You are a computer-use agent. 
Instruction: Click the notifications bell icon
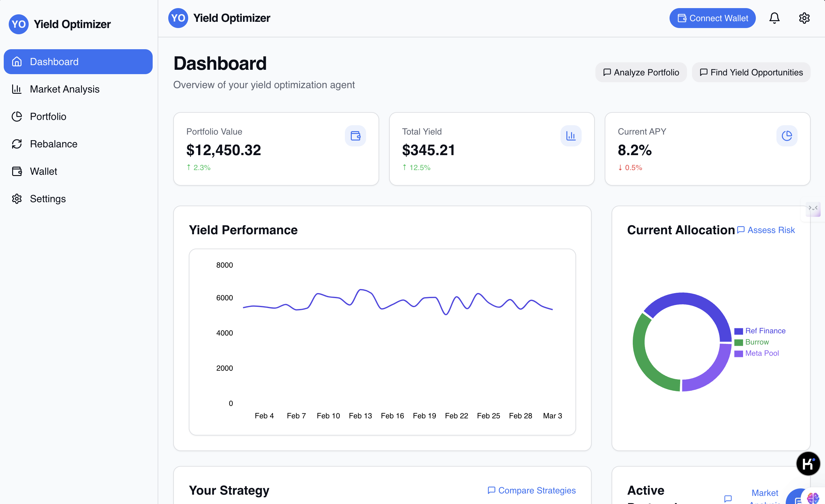[774, 18]
